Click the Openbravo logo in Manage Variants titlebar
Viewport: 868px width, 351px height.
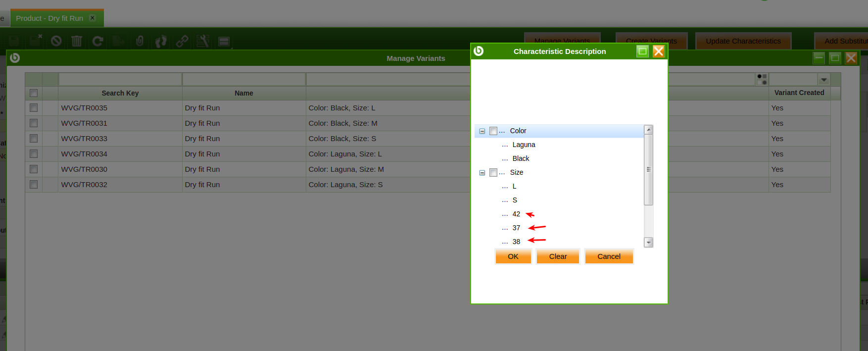pyautogui.click(x=15, y=58)
